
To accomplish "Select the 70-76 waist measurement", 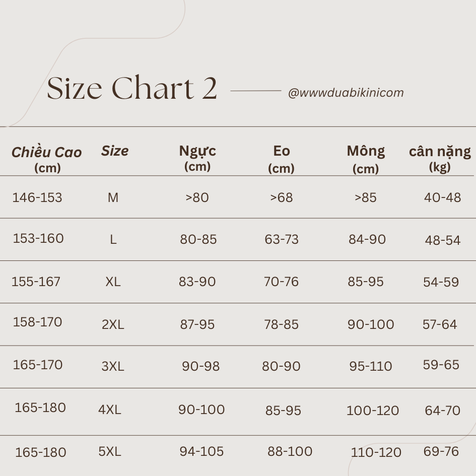I will click(x=281, y=282).
